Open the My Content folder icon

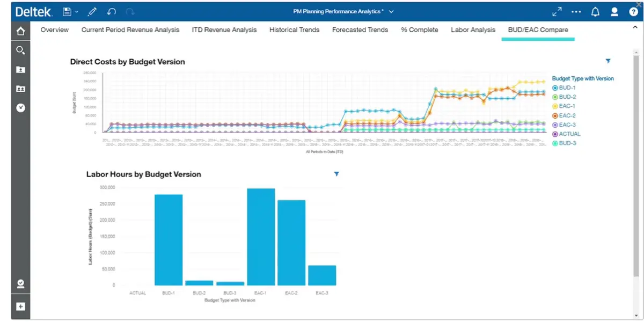click(20, 69)
